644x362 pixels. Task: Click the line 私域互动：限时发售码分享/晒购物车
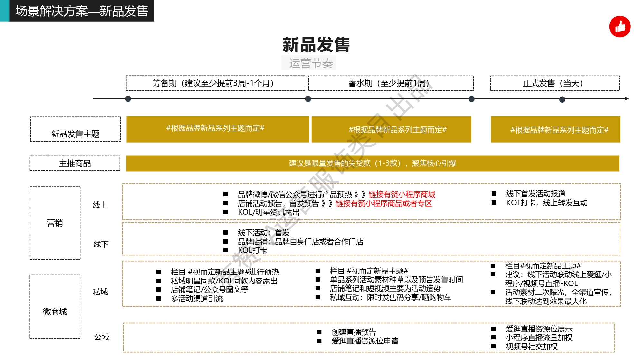pyautogui.click(x=390, y=297)
